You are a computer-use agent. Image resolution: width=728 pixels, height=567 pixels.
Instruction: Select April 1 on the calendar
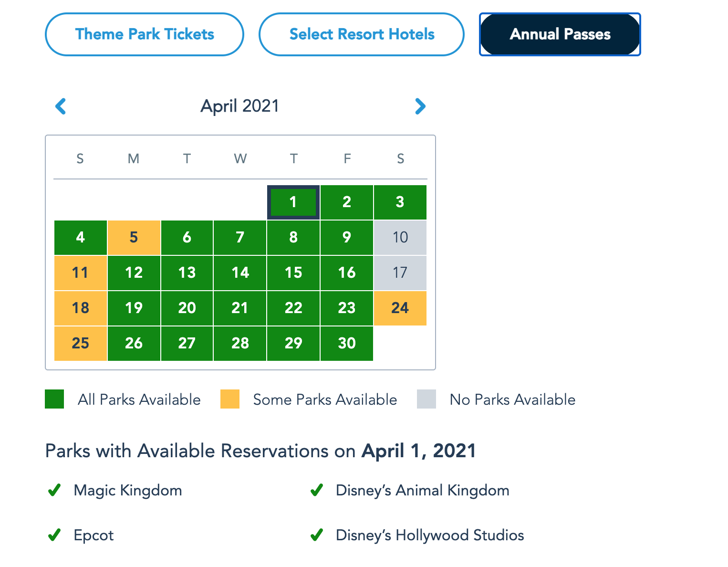click(293, 202)
